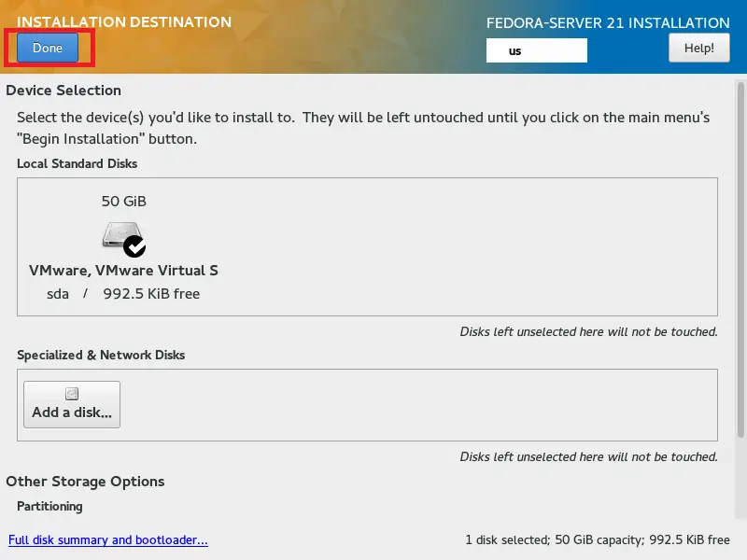
Task: Select the us keyboard layout indicator
Action: click(536, 50)
